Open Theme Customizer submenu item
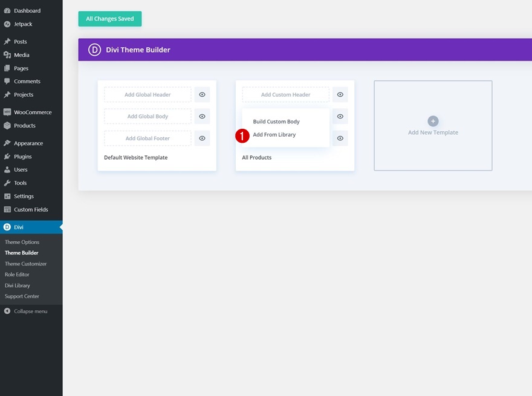 click(25, 264)
